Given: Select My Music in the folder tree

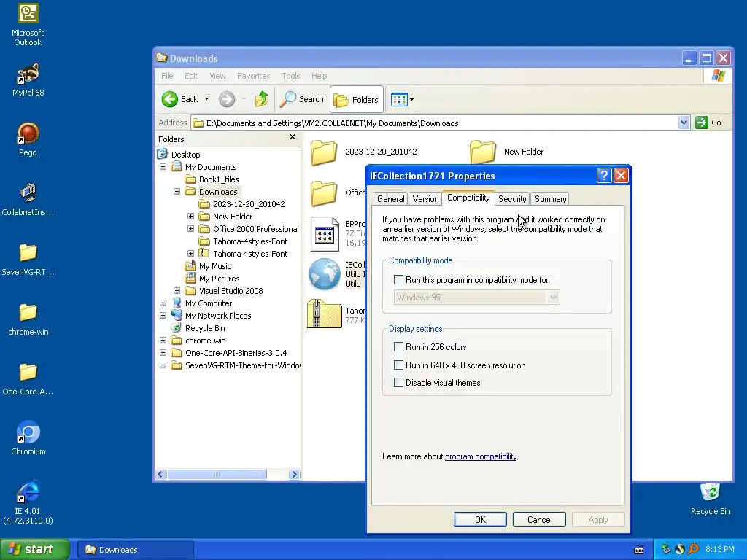Looking at the screenshot, I should (215, 266).
